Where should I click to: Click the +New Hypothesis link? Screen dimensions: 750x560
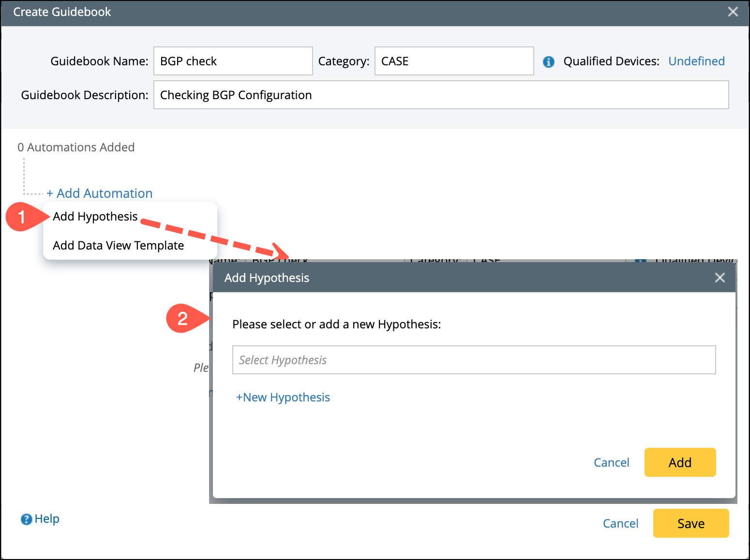(x=283, y=398)
